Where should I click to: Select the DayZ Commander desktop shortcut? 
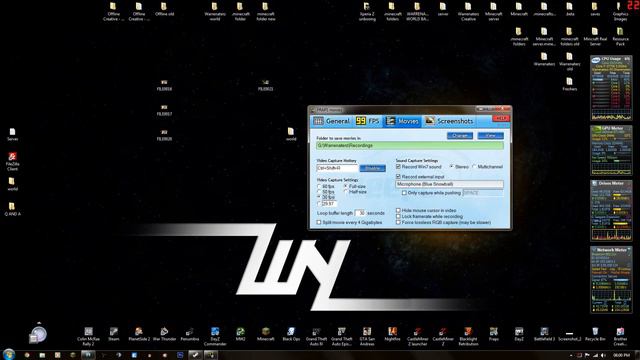point(215,336)
